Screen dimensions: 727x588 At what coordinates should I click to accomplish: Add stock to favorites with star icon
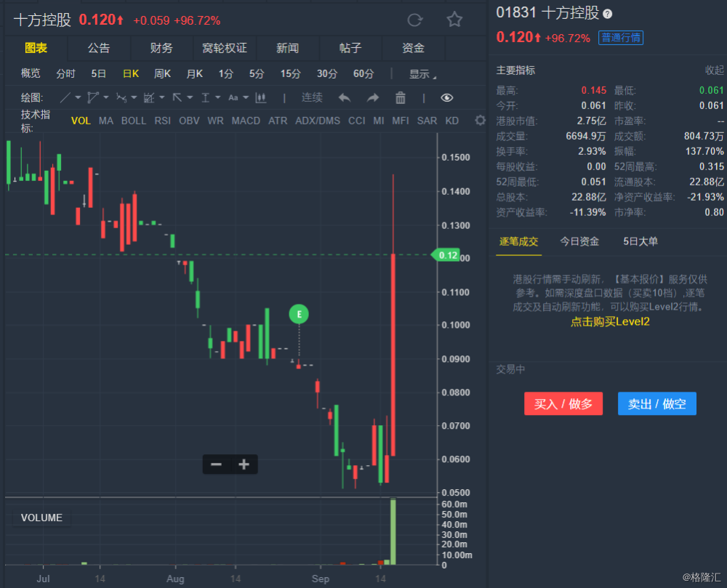pyautogui.click(x=454, y=20)
